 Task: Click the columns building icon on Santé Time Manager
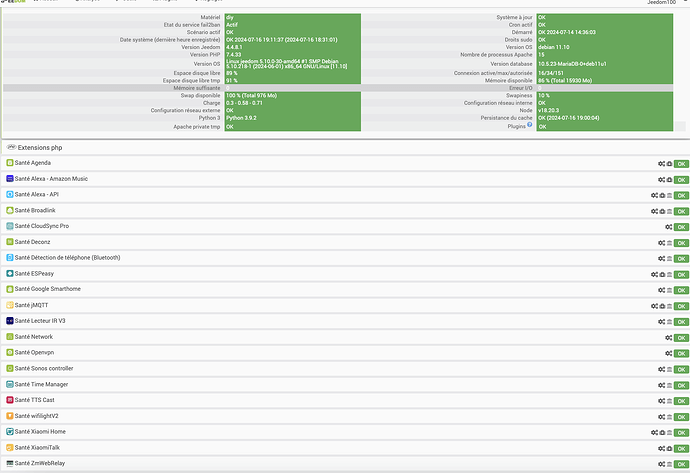[669, 385]
